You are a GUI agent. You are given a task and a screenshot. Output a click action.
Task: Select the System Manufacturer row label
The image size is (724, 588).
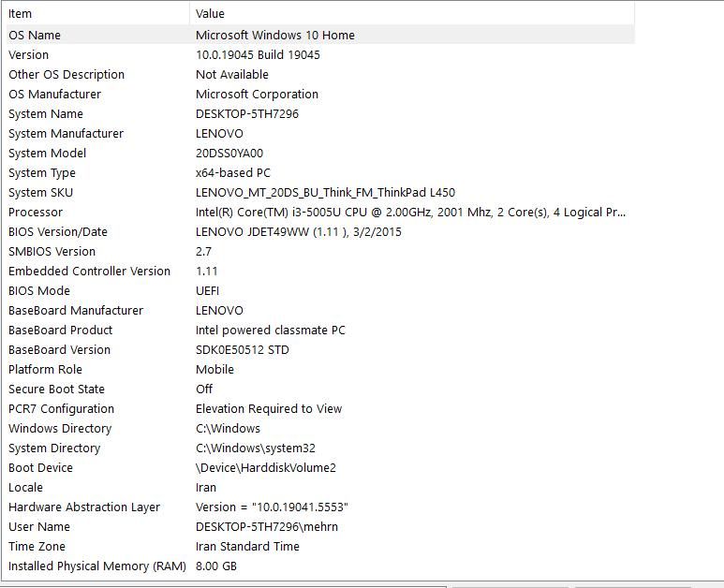(x=66, y=133)
